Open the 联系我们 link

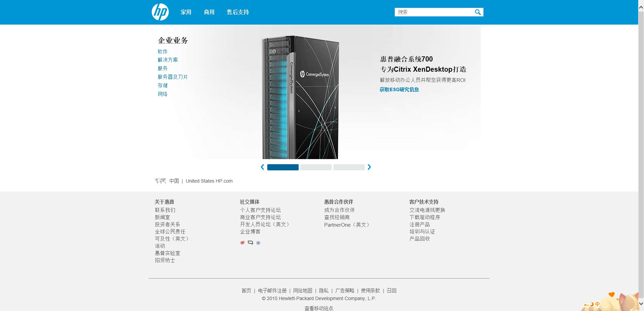click(165, 210)
